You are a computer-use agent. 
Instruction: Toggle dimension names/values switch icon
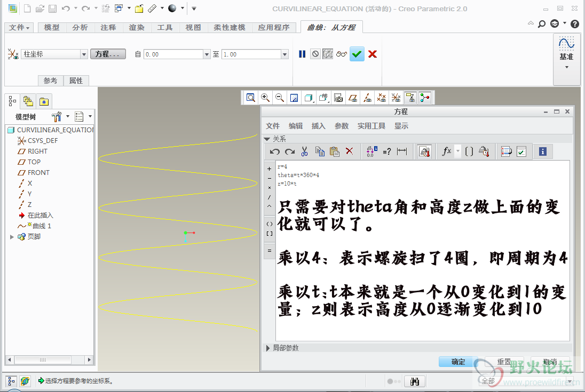[372, 151]
